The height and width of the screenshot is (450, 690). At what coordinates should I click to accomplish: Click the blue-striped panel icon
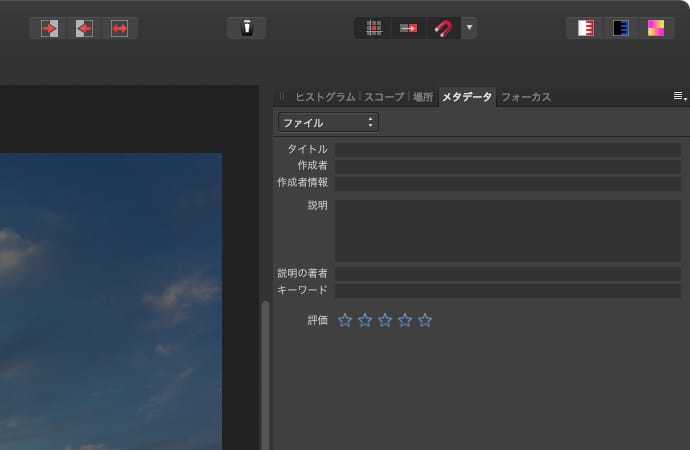[620, 28]
